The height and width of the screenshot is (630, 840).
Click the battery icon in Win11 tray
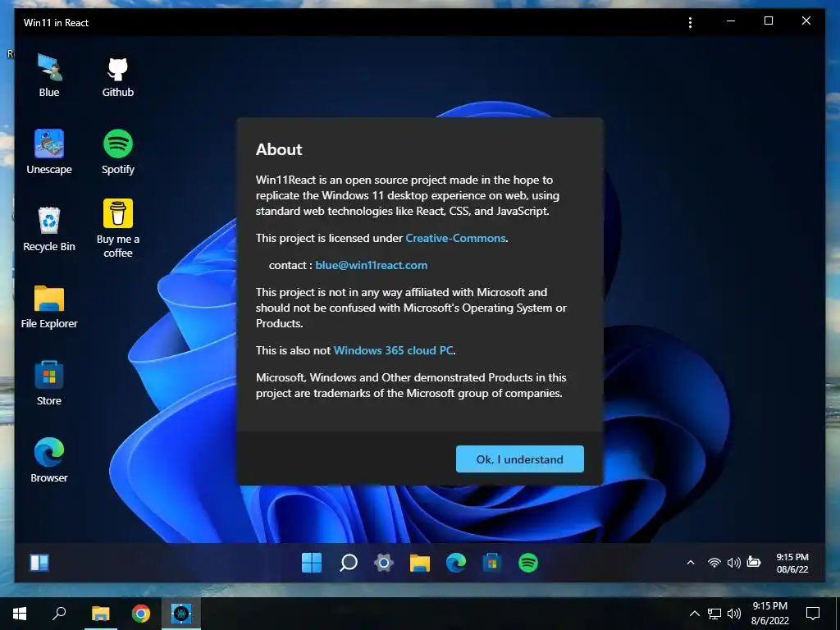tap(754, 562)
